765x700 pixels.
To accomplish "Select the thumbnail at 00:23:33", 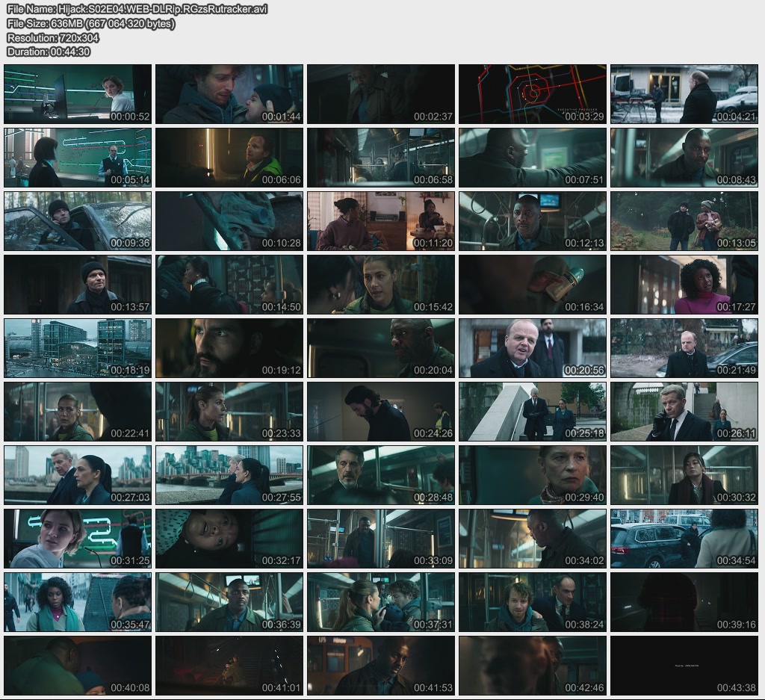I will (229, 412).
